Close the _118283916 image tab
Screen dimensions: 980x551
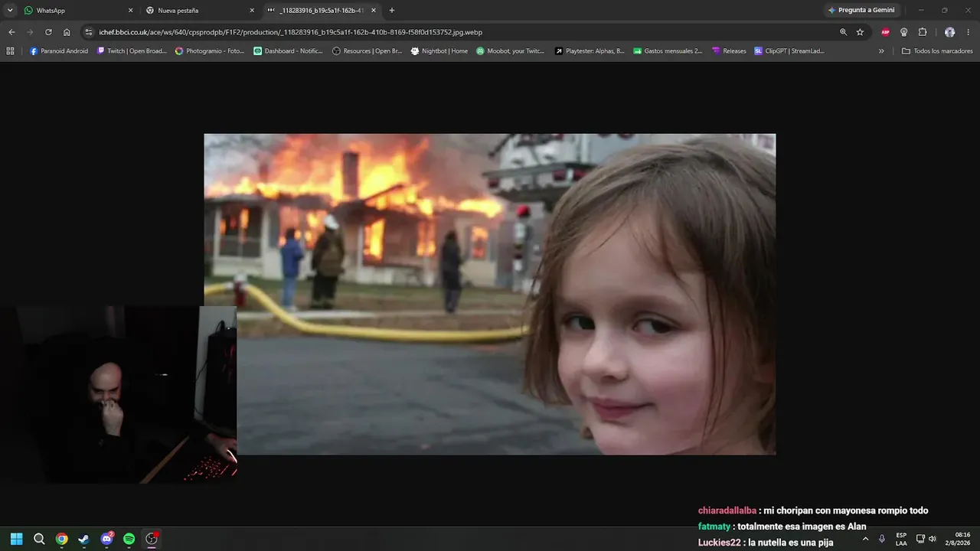click(x=374, y=11)
